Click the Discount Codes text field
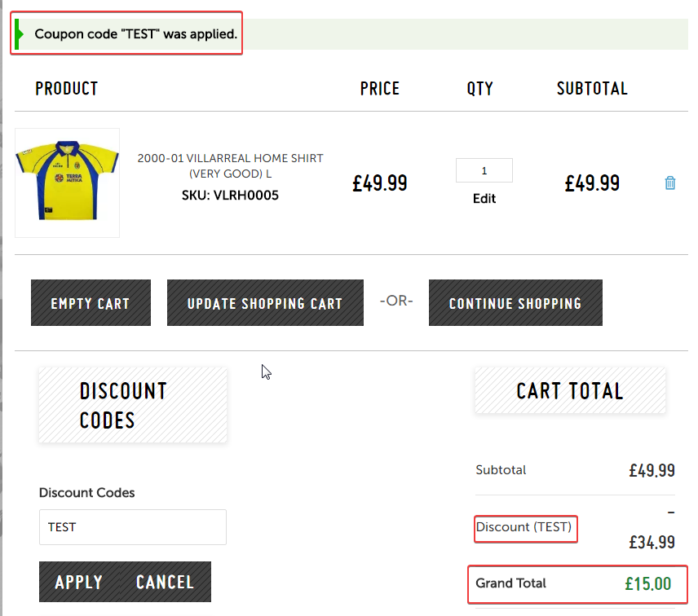The width and height of the screenshot is (698, 616). point(132,527)
